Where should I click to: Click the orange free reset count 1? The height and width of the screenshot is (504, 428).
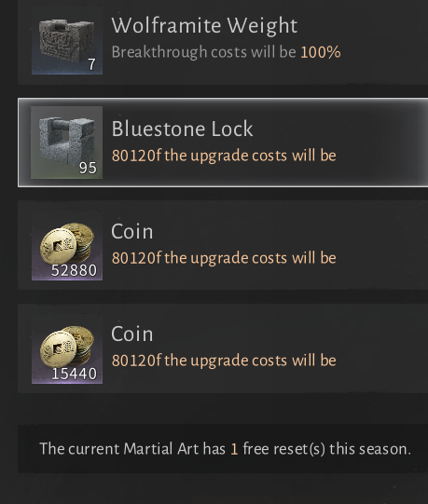[x=234, y=449]
